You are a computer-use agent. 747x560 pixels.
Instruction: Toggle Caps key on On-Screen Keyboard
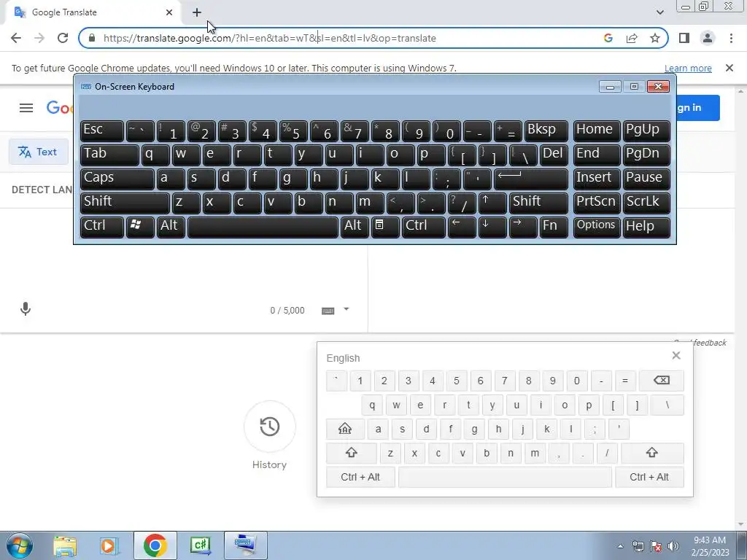coord(117,179)
